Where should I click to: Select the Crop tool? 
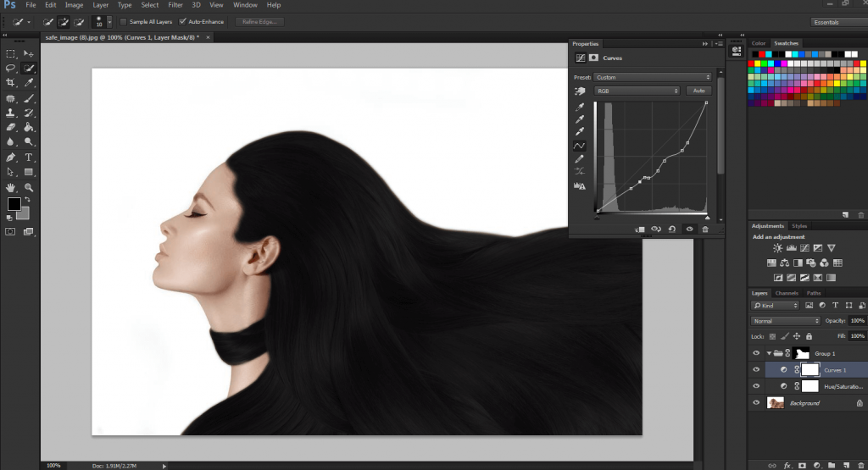10,82
